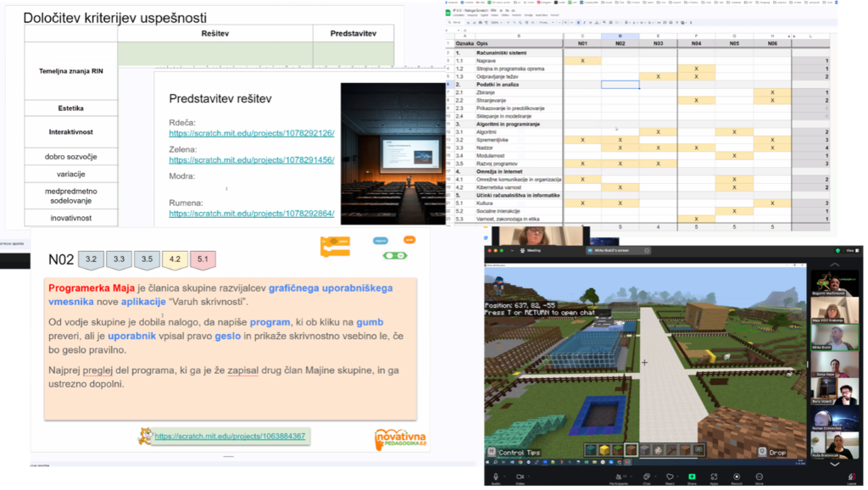Click the N04 header cell in spreadsheet
The height and width of the screenshot is (490, 868).
tap(696, 43)
